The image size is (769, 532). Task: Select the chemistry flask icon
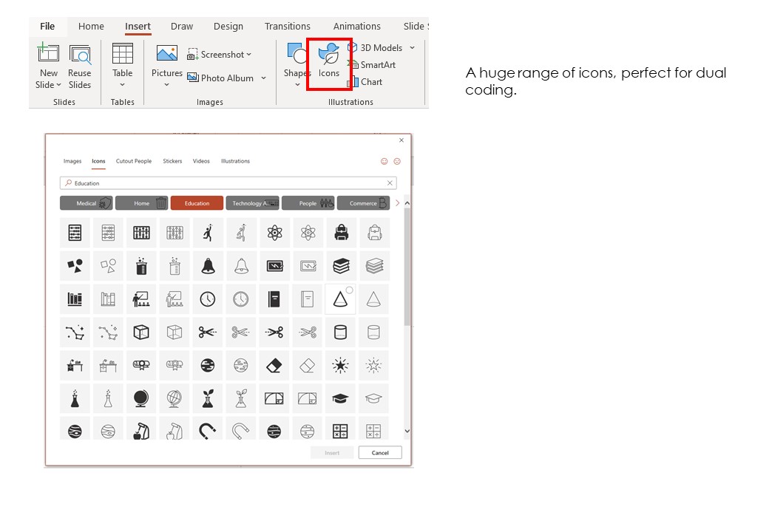pos(75,398)
